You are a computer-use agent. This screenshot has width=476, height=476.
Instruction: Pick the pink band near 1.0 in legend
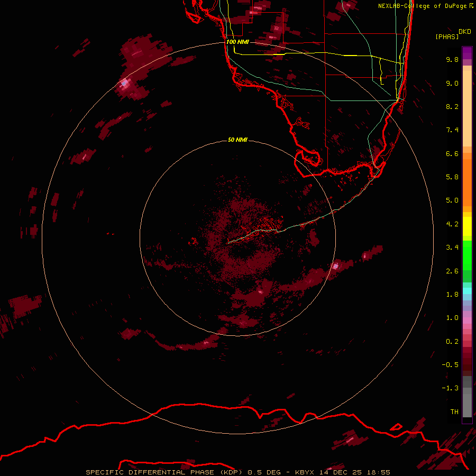click(x=467, y=321)
